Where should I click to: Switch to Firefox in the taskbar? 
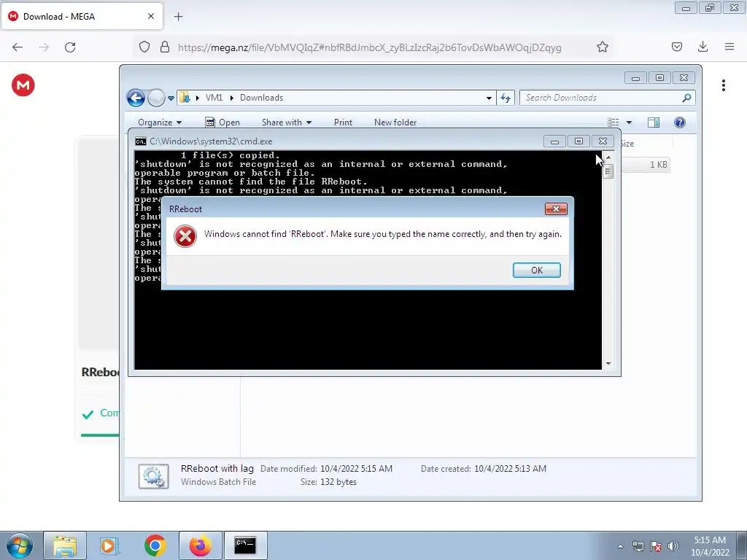pos(200,545)
